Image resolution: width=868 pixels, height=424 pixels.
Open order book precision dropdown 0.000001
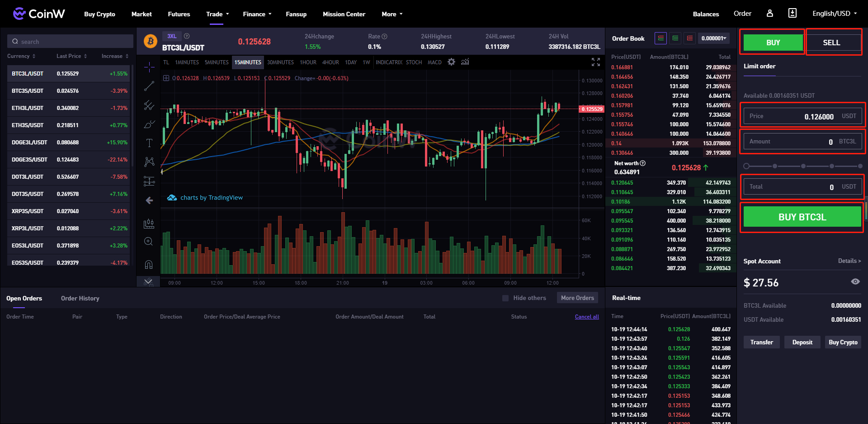(x=714, y=38)
